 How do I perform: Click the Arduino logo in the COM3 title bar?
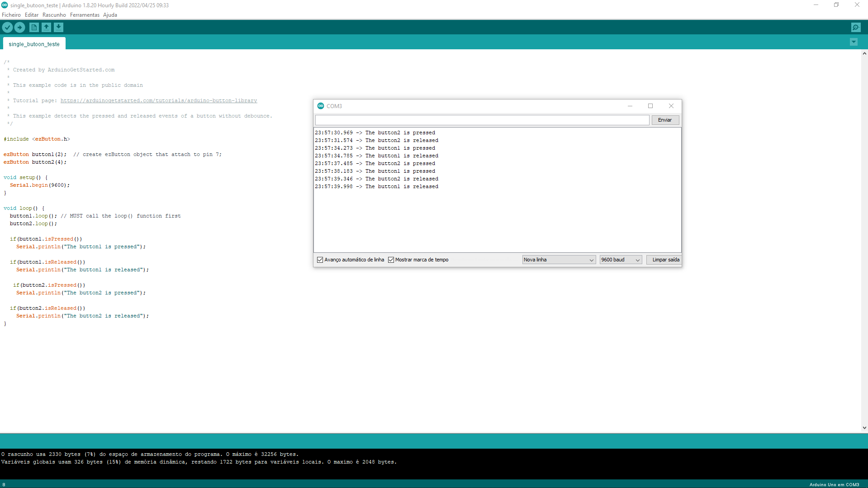321,106
